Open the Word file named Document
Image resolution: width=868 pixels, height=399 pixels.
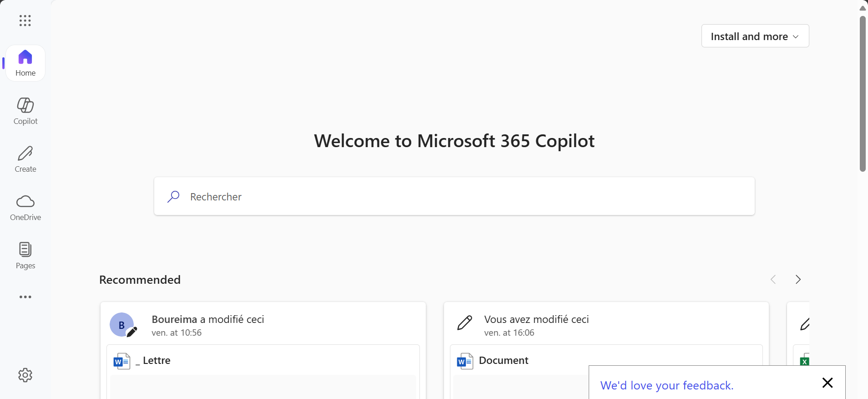(x=503, y=361)
